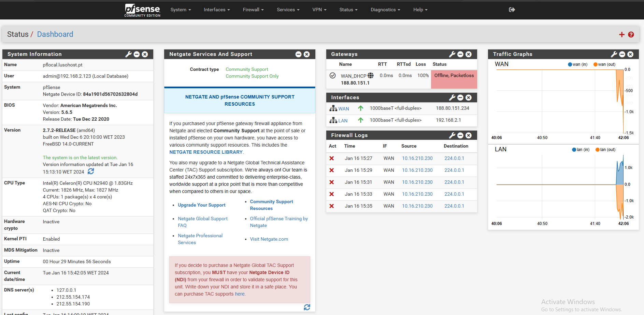This screenshot has height=315, width=644.
Task: Click block icon for Jan 16 15:31 log
Action: tap(331, 182)
